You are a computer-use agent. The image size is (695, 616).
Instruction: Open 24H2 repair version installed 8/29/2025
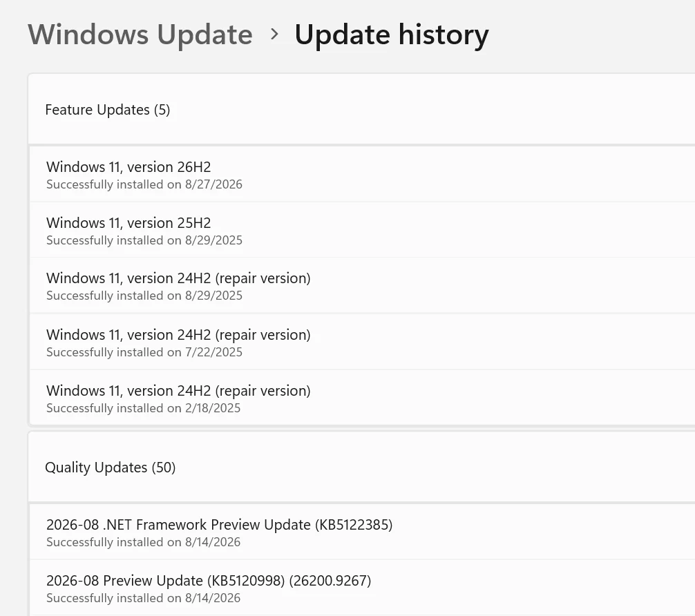point(362,286)
